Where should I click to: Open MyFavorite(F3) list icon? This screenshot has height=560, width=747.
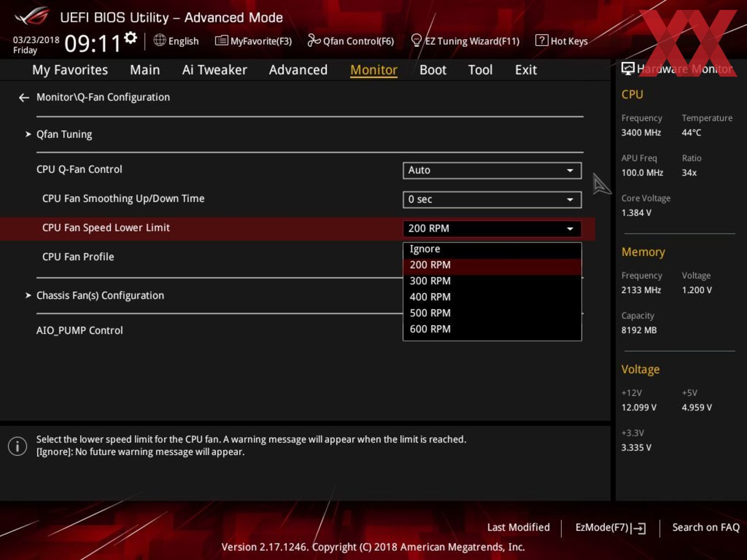pyautogui.click(x=221, y=41)
